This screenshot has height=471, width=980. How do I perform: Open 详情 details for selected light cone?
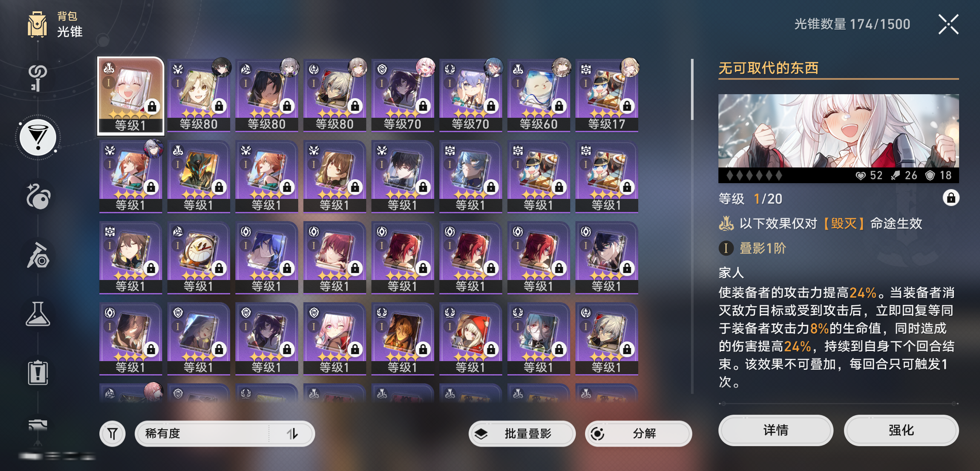click(776, 430)
